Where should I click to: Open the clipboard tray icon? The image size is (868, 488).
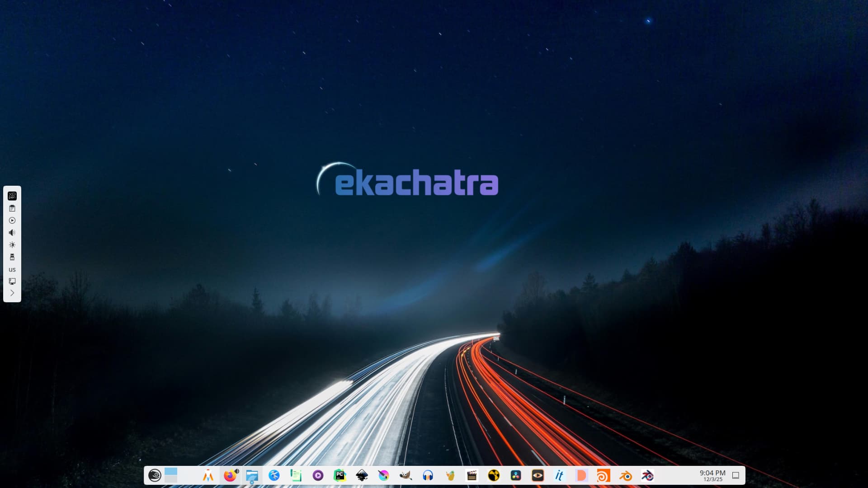tap(12, 208)
